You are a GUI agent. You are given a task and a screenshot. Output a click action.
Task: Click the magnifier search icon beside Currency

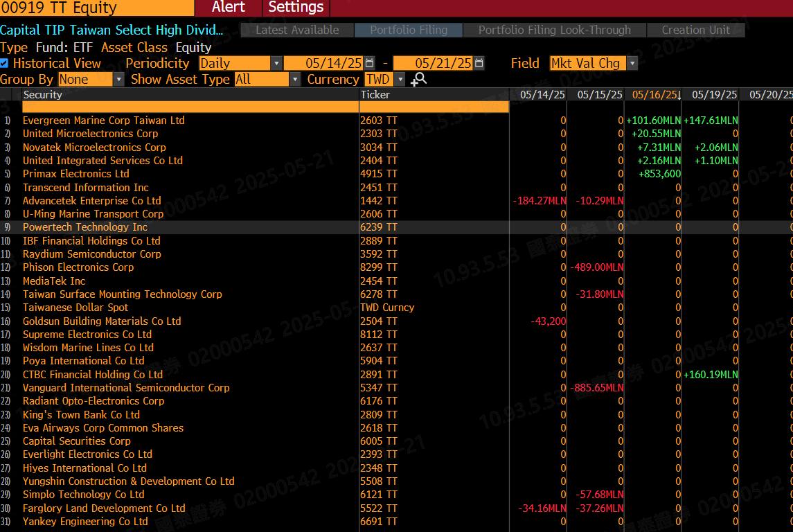(418, 80)
